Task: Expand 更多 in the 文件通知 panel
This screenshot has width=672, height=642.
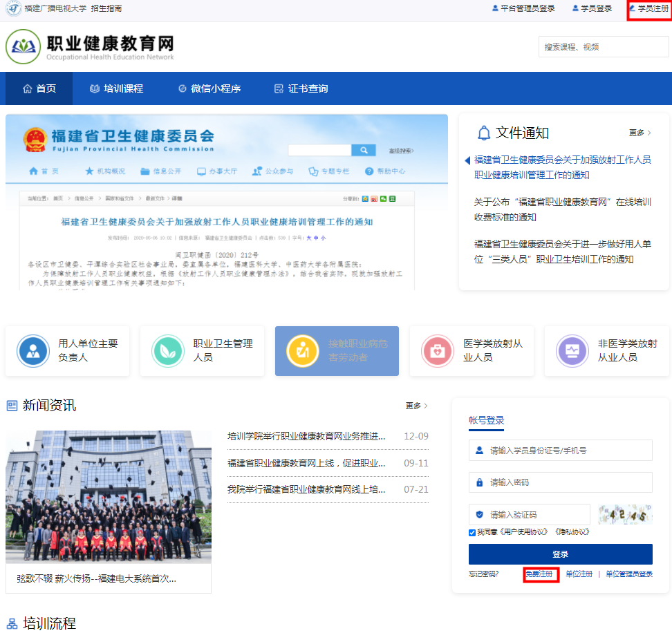Action: 640,133
